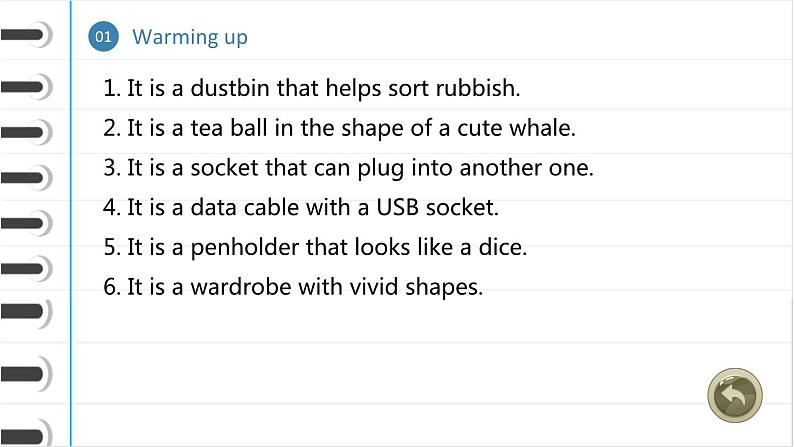Image resolution: width=794 pixels, height=447 pixels.
Task: Click the round back arrow button
Action: (x=734, y=395)
